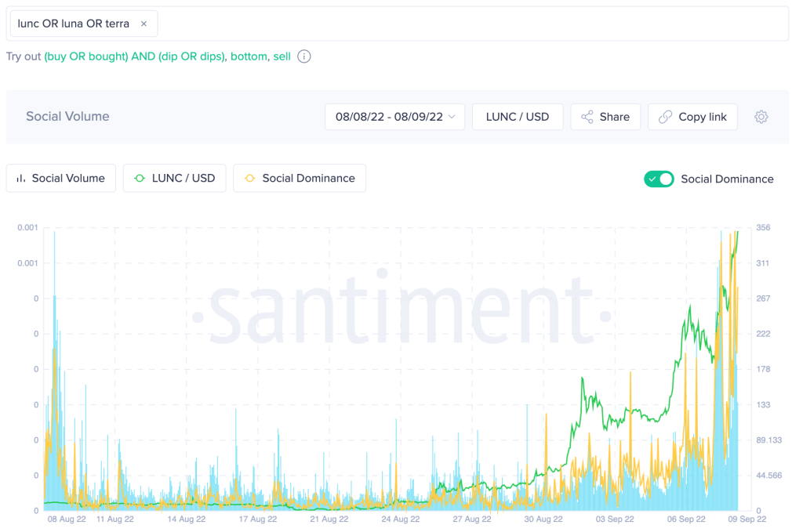Open the date range dropdown
Viewport: 803px width, 532px height.
[x=394, y=117]
